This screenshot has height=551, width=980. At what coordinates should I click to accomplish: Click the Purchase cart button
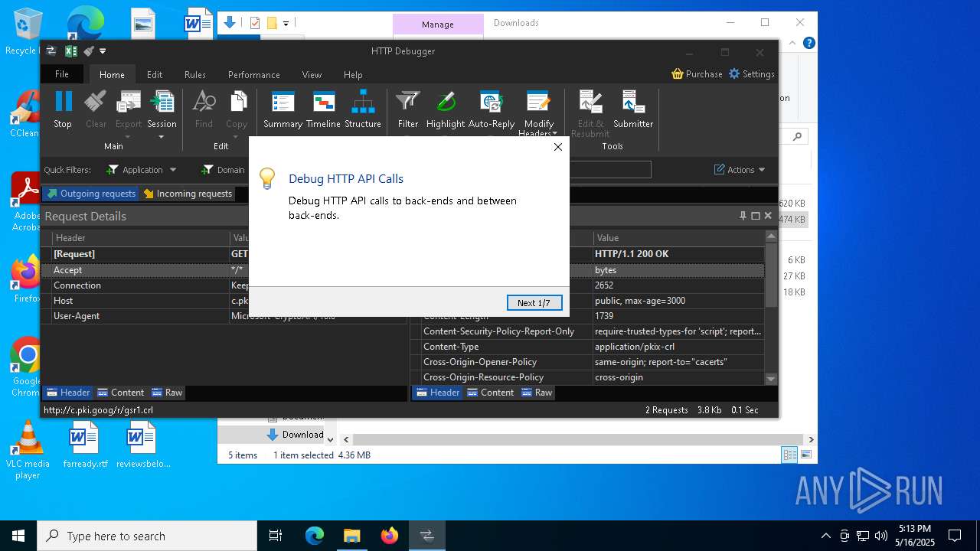click(x=697, y=74)
